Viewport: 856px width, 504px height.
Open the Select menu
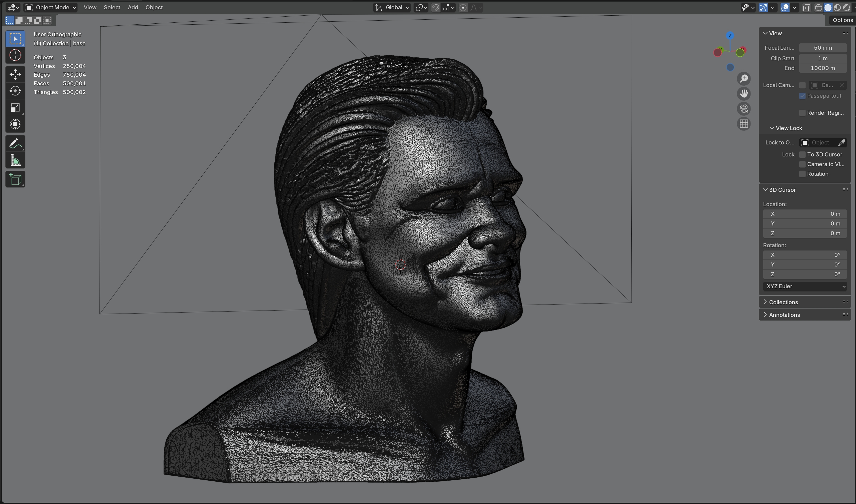pos(112,7)
